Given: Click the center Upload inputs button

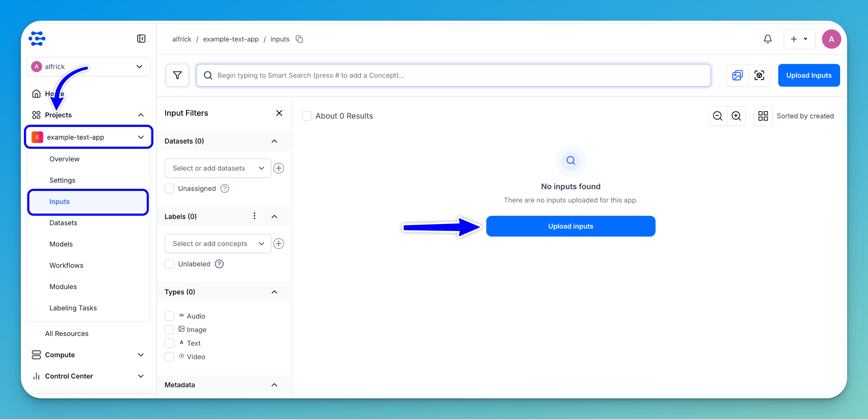Looking at the screenshot, I should 570,226.
